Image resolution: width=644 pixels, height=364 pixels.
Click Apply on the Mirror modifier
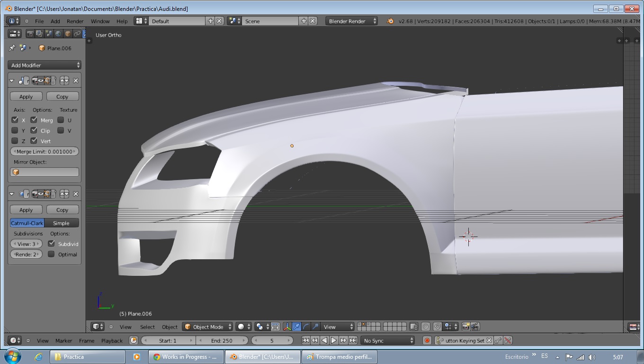26,96
